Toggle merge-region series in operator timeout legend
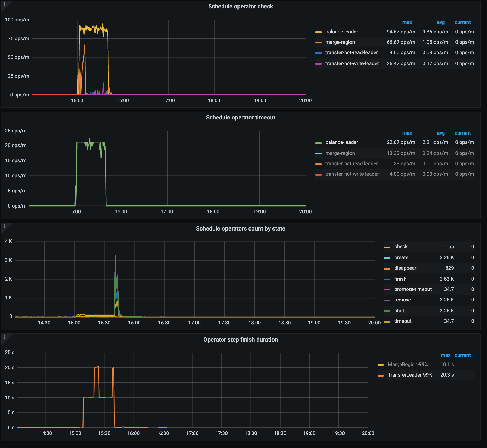 point(340,153)
